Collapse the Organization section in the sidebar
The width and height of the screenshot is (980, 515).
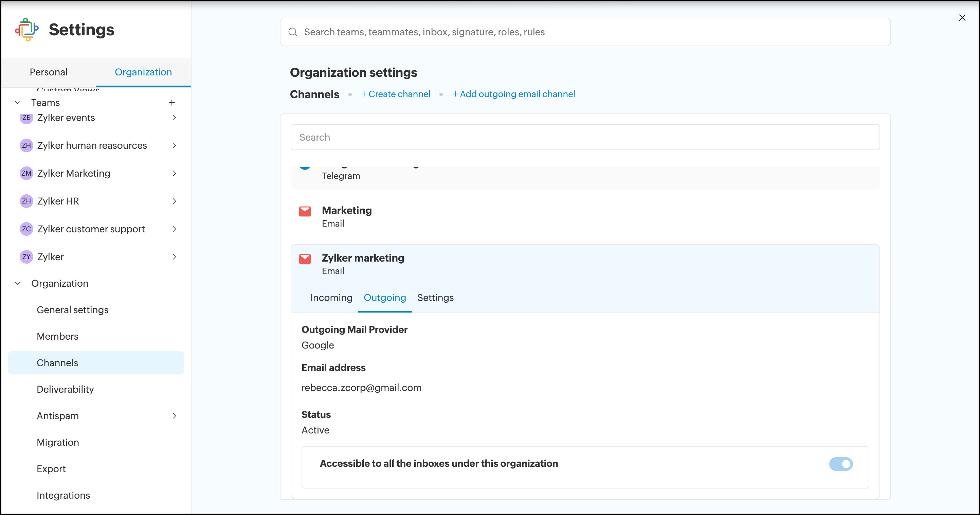click(18, 283)
